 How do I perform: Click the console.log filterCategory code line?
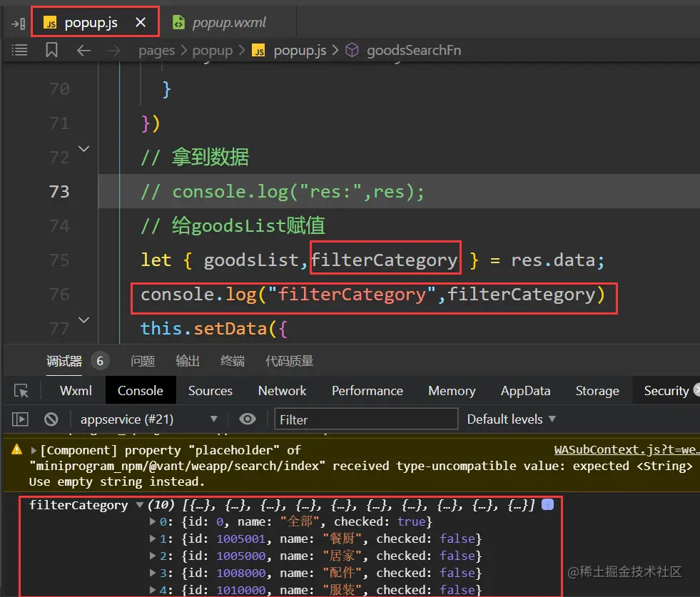[372, 295]
